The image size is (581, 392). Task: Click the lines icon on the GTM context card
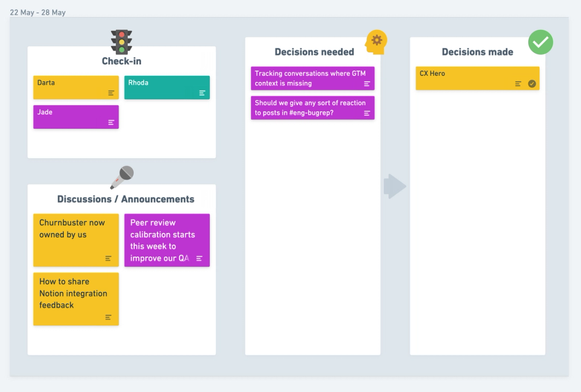click(367, 85)
